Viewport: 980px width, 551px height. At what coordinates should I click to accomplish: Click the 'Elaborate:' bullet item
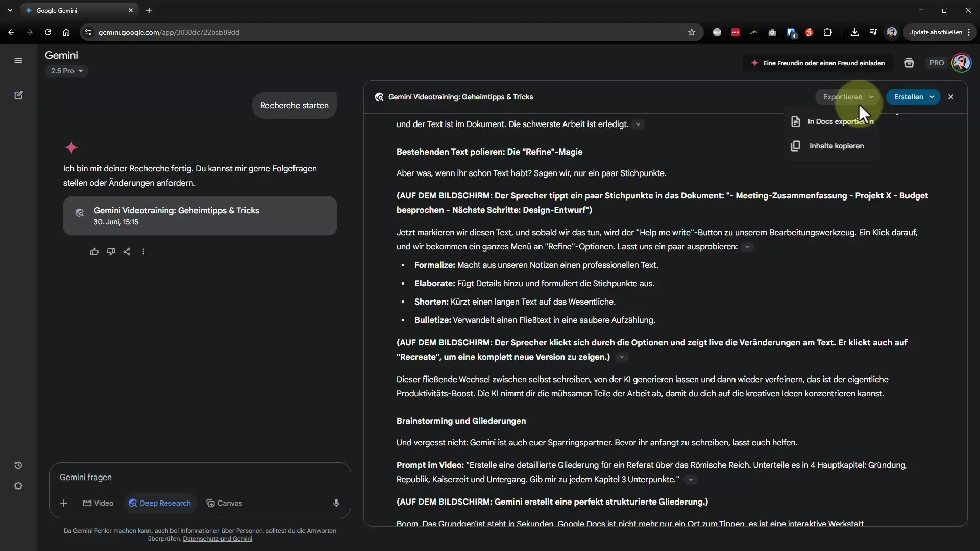(x=534, y=283)
